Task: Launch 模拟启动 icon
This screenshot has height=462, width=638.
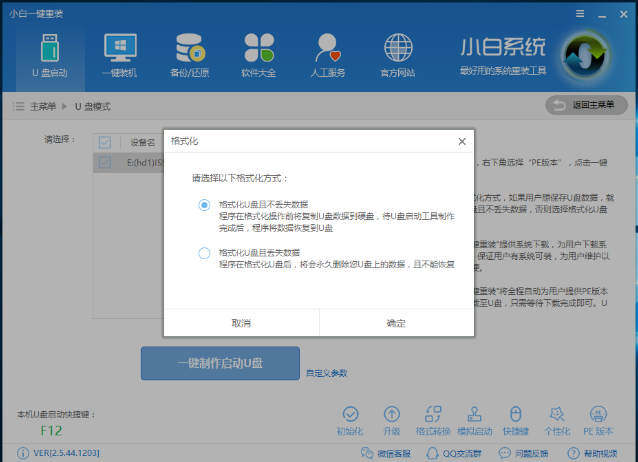Action: click(475, 414)
